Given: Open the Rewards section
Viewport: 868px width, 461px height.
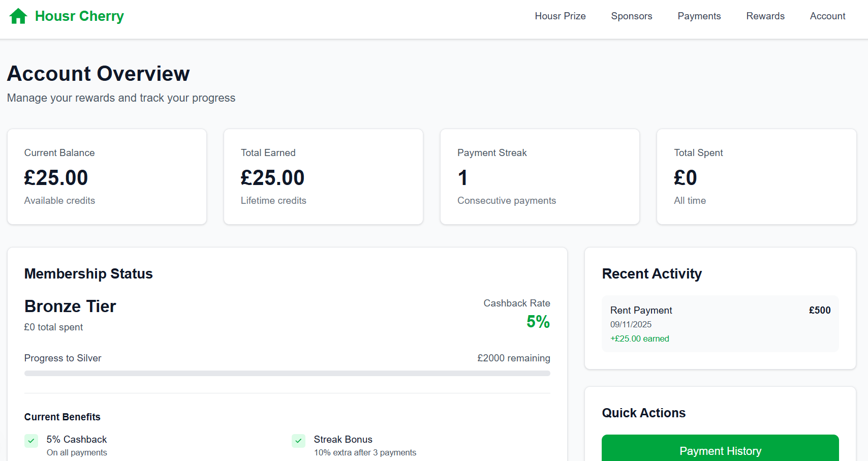Looking at the screenshot, I should pyautogui.click(x=765, y=16).
